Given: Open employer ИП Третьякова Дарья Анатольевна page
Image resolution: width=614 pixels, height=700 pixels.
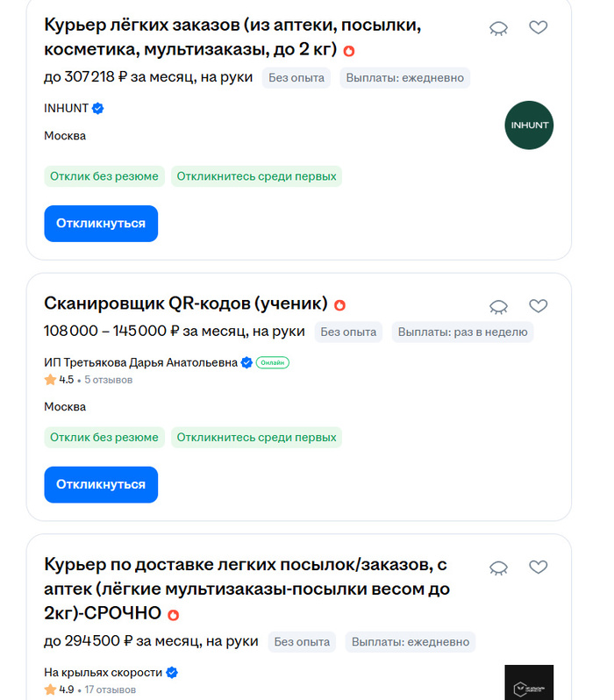Looking at the screenshot, I should pyautogui.click(x=140, y=362).
